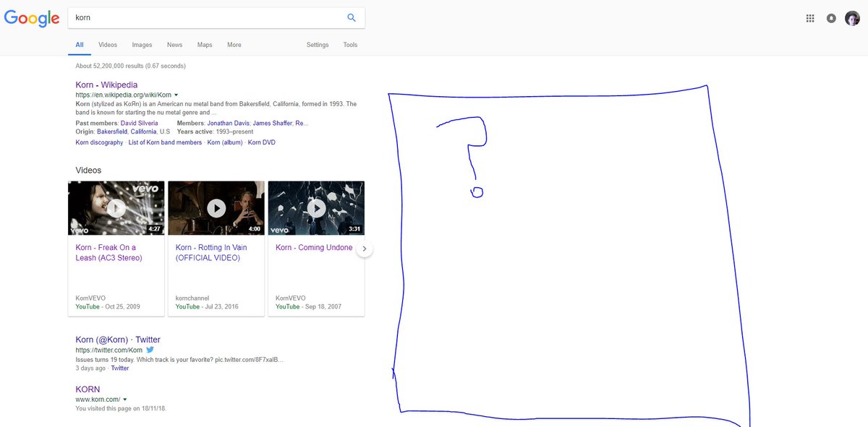The height and width of the screenshot is (427, 868).
Task: Play the Freak On a Leash video
Action: (116, 208)
